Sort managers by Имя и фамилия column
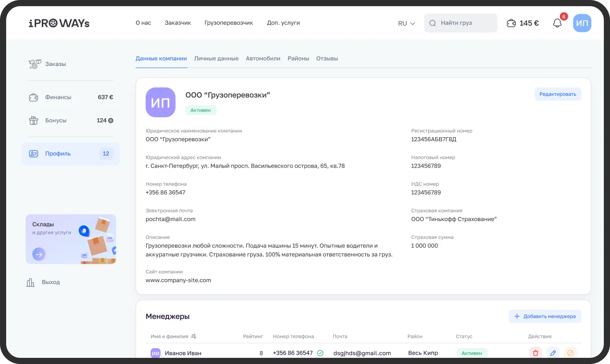 click(x=193, y=336)
